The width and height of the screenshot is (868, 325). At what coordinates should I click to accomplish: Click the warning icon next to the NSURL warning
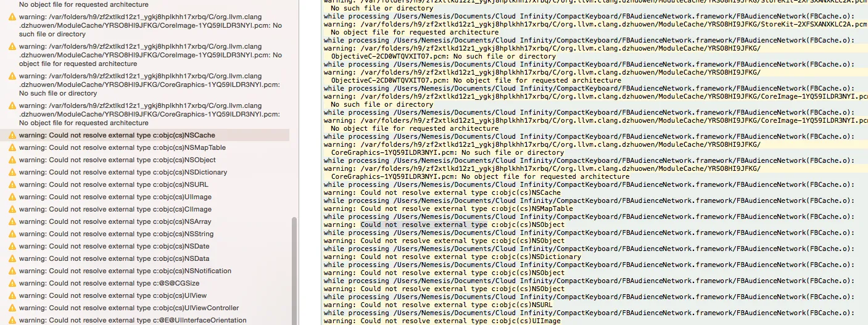coord(12,184)
